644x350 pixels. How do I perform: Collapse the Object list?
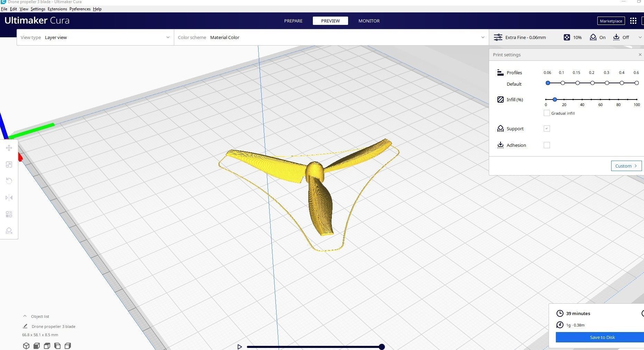tap(25, 316)
